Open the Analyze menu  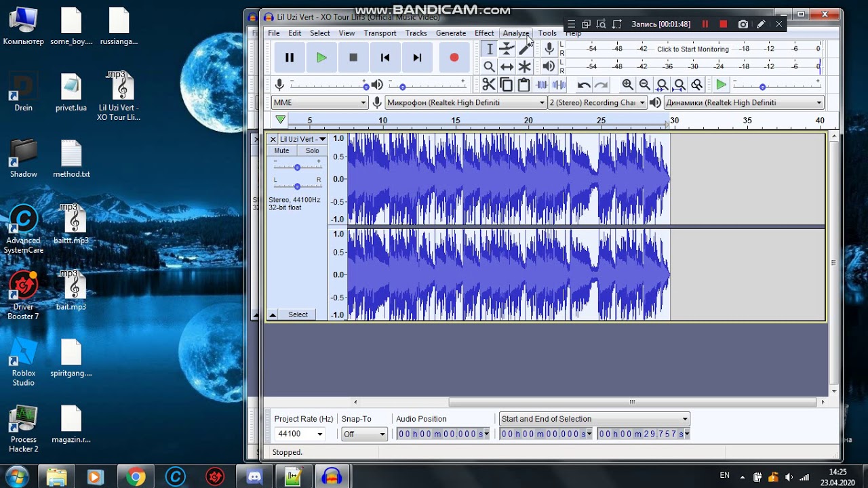coord(515,33)
